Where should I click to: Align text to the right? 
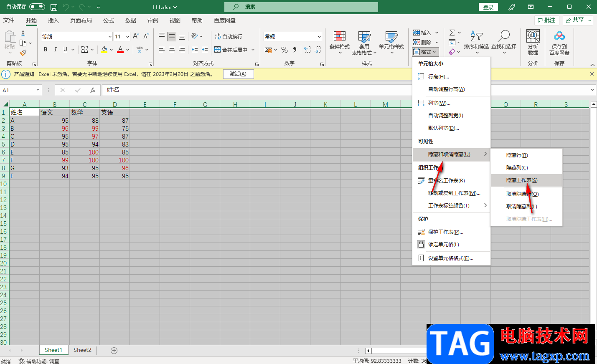pos(182,50)
